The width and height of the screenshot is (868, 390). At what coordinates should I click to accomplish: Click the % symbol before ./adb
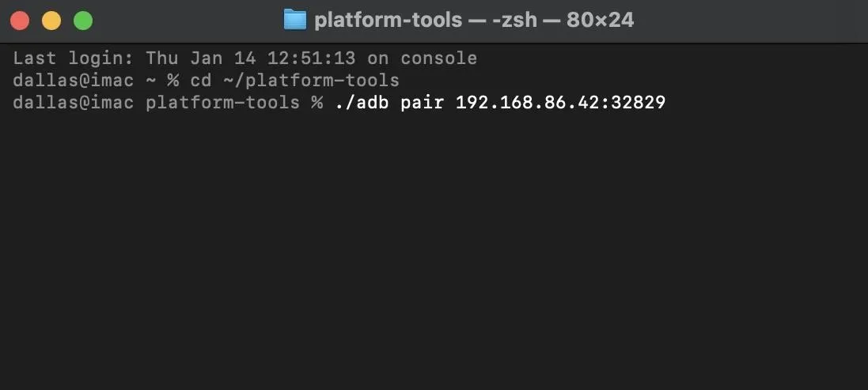point(317,102)
